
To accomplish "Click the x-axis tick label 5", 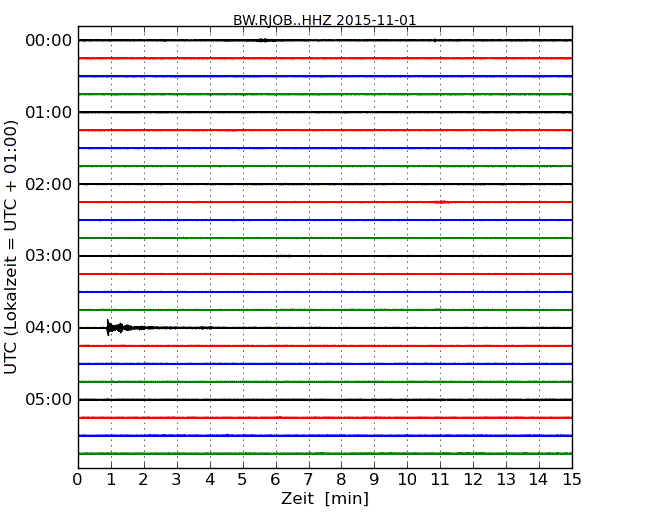I will [242, 480].
